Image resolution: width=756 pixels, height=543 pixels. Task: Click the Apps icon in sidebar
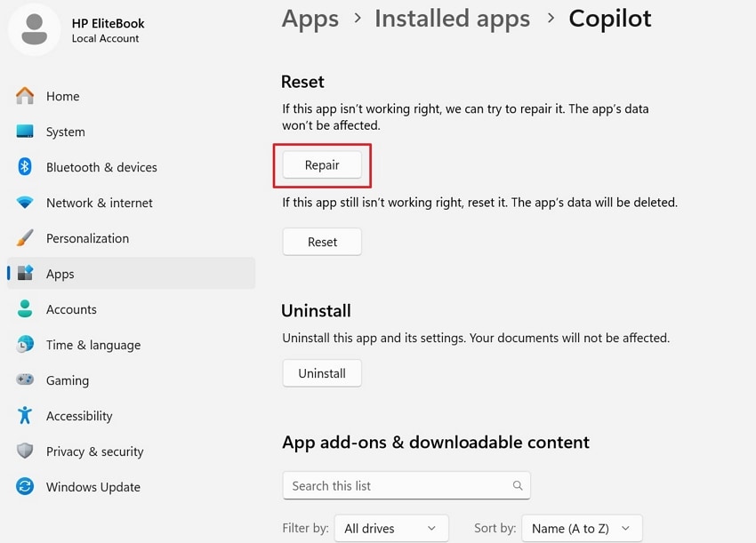(x=25, y=273)
